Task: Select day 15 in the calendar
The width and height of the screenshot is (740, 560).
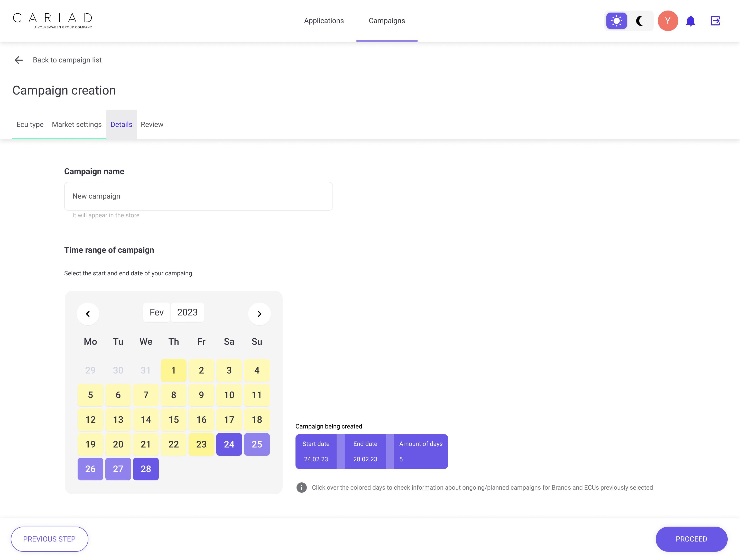Action: 174,419
